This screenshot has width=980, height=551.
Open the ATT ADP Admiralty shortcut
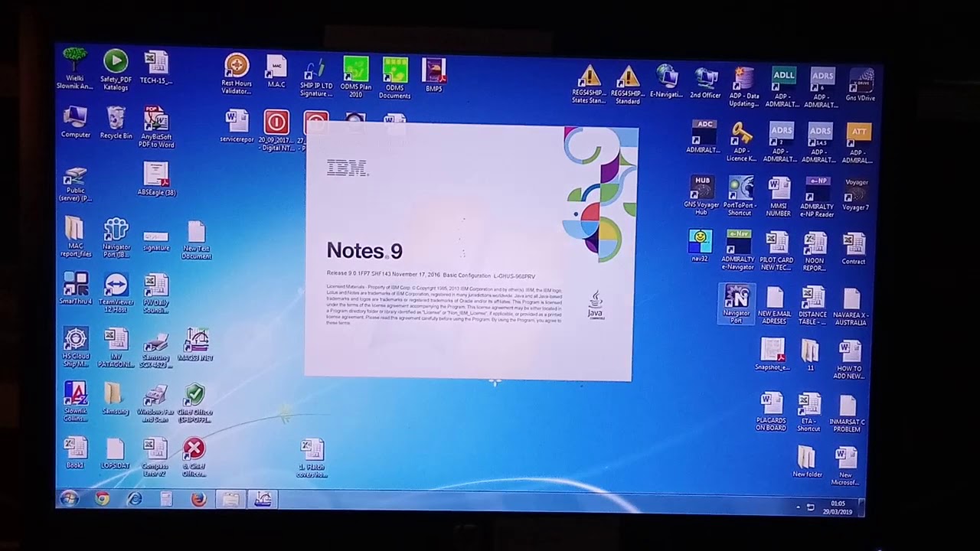click(x=857, y=143)
